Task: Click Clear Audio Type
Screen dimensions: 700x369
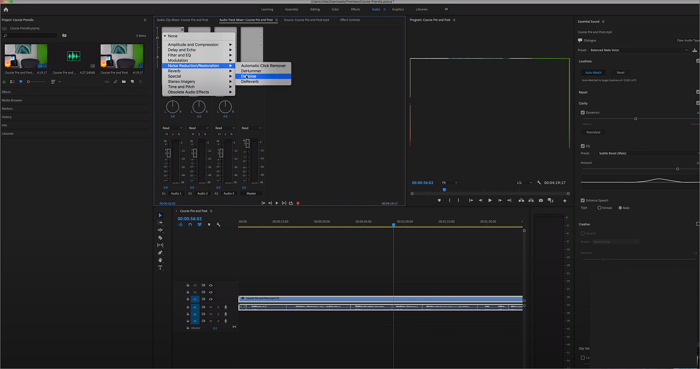Action: [x=688, y=40]
